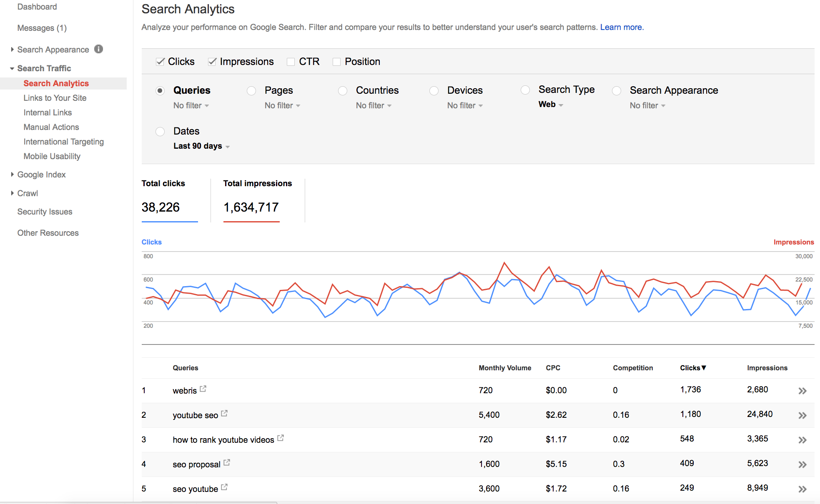The height and width of the screenshot is (504, 820).
Task: Open external link icon next to webris
Action: pos(203,389)
